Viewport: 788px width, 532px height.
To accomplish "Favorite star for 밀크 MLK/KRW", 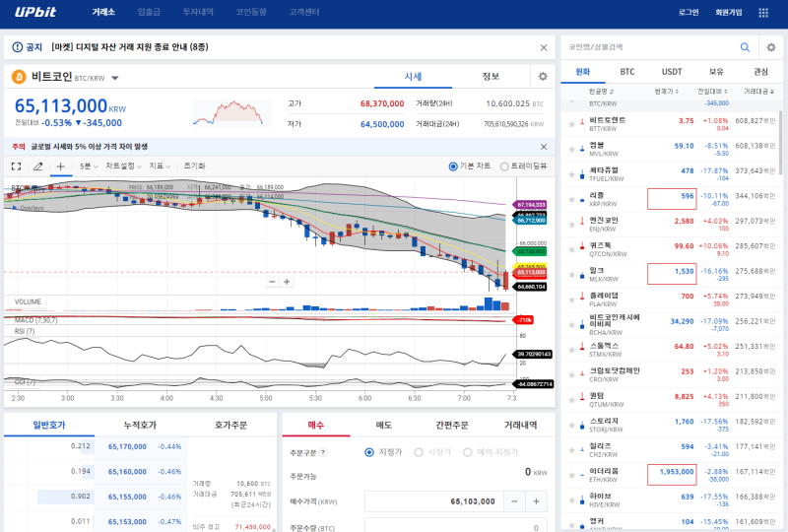I will [571, 275].
